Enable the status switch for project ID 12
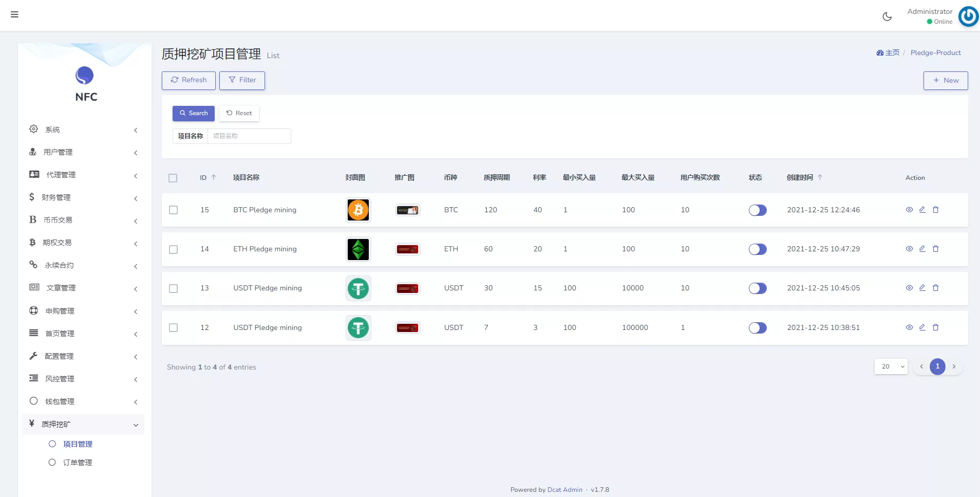 tap(758, 327)
